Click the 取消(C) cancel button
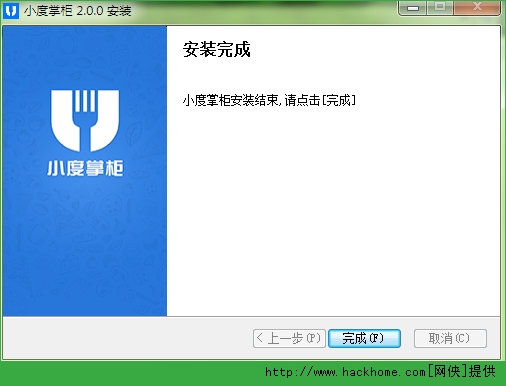The height and width of the screenshot is (386, 506). (450, 338)
